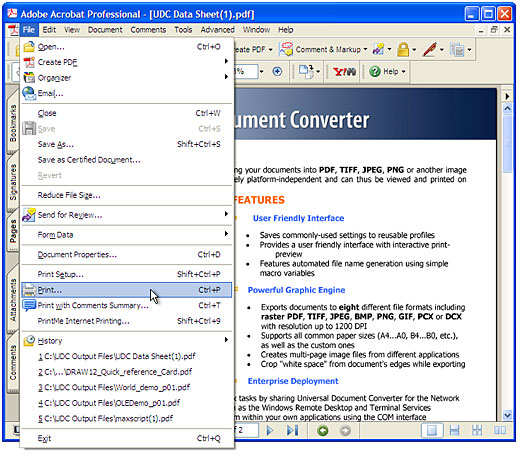Viewport: 525px width, 454px height.
Task: Click the Sign pen icon
Action: [430, 50]
